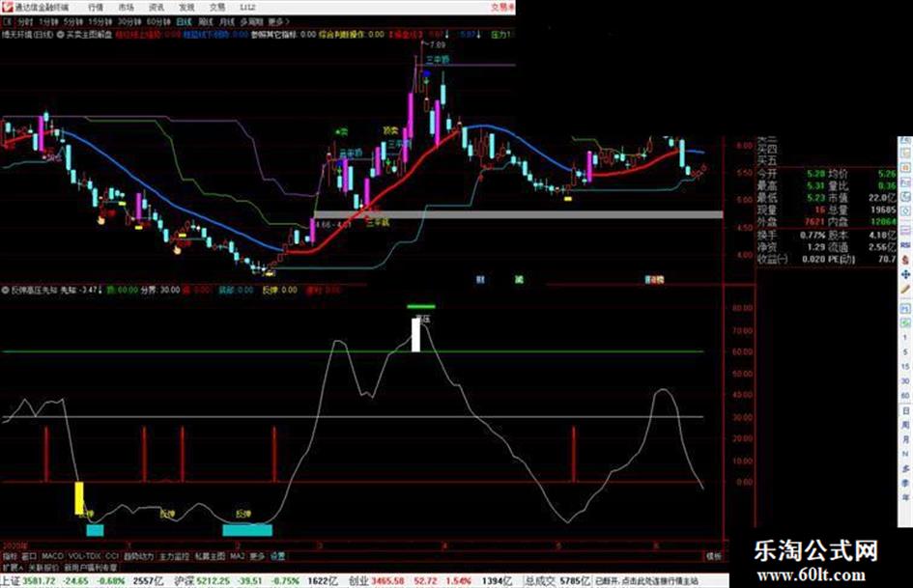The width and height of the screenshot is (913, 588).
Task: Select the 30分钟 period
Action: (128, 22)
